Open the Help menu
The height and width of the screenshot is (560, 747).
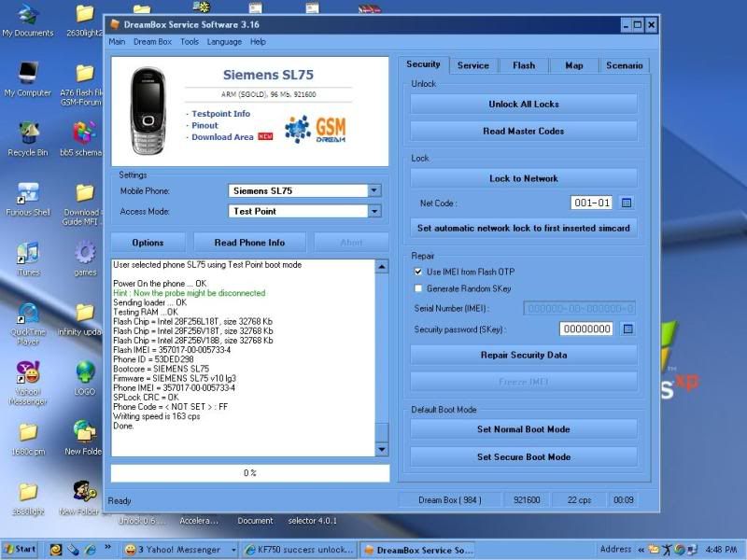(258, 41)
